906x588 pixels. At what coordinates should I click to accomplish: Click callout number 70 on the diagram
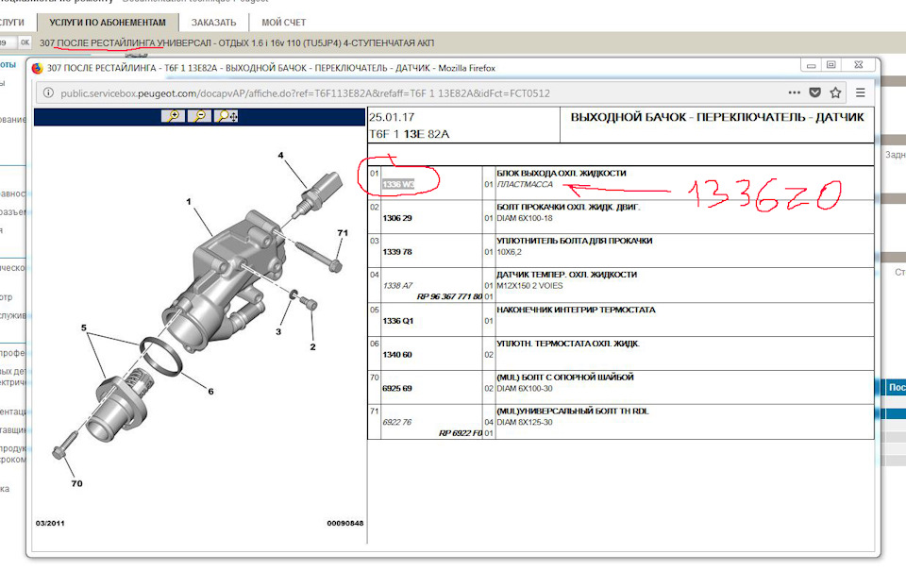[x=76, y=483]
